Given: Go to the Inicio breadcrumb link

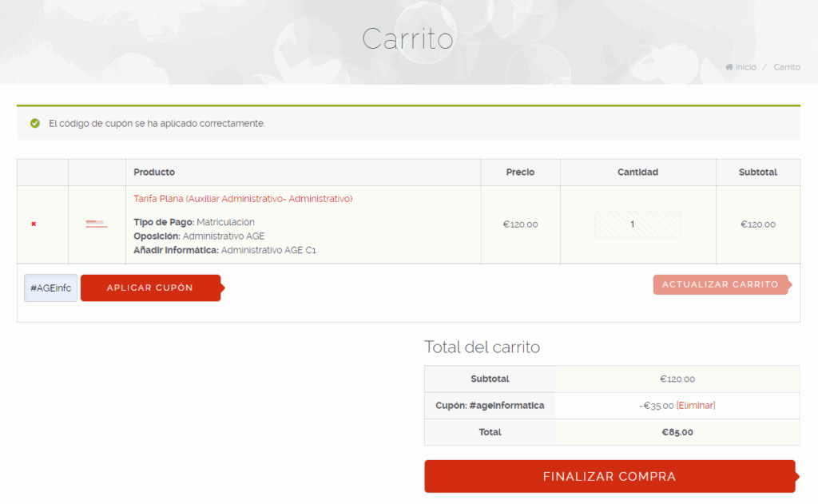Looking at the screenshot, I should coord(745,67).
